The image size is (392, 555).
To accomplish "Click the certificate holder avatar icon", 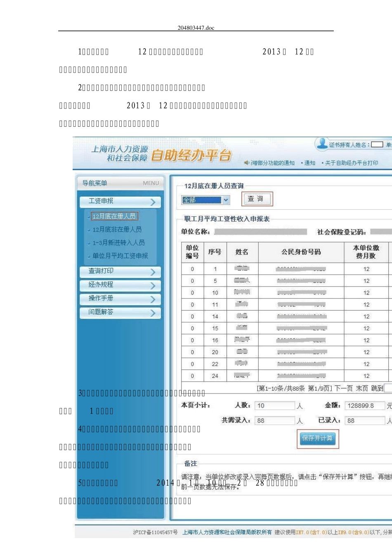I will [321, 144].
